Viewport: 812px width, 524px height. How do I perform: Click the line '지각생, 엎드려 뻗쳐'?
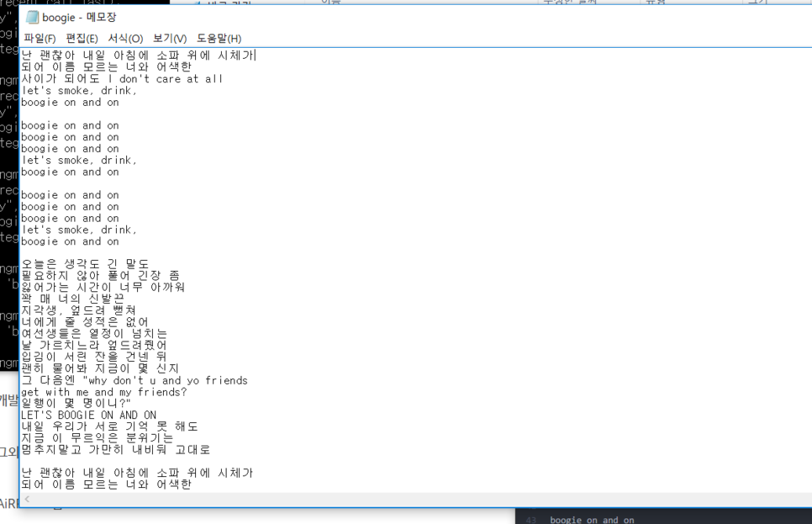click(x=79, y=310)
